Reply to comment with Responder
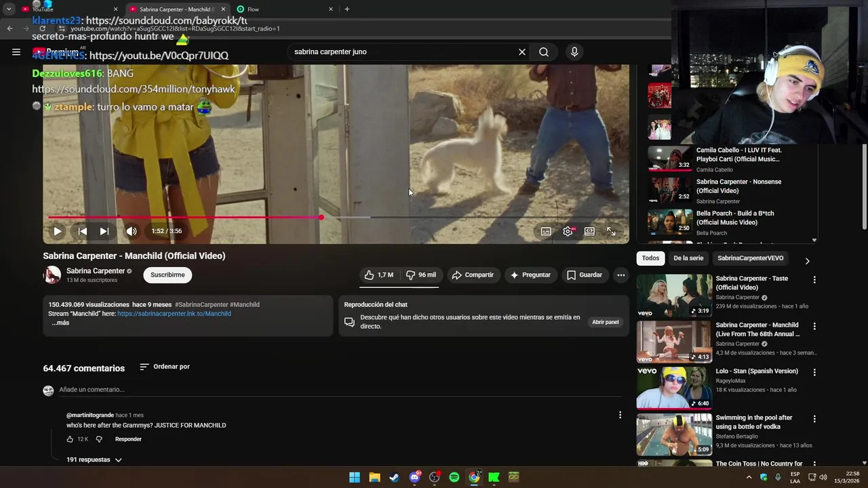The height and width of the screenshot is (488, 868). [x=128, y=439]
